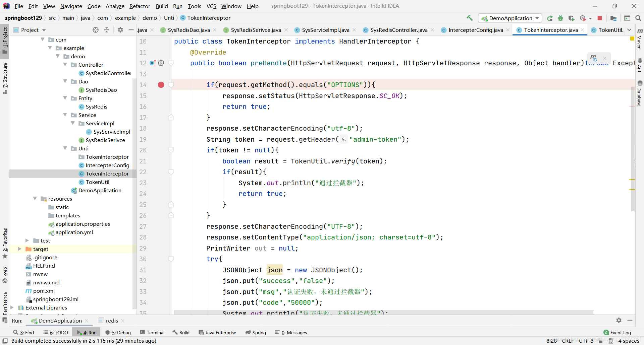Locate current file using the crosshair icon
Screen dimensions: 644x345
[x=96, y=30]
